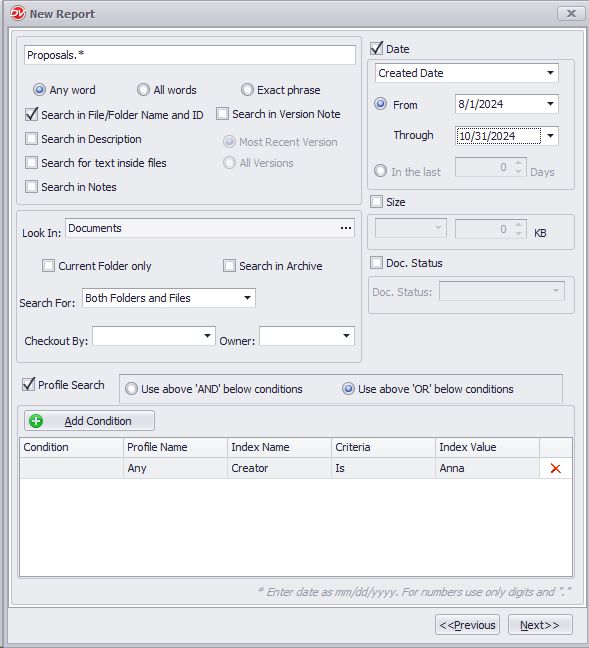Open the Checkout By dropdown
Image resolution: width=589 pixels, height=648 pixels.
click(207, 336)
